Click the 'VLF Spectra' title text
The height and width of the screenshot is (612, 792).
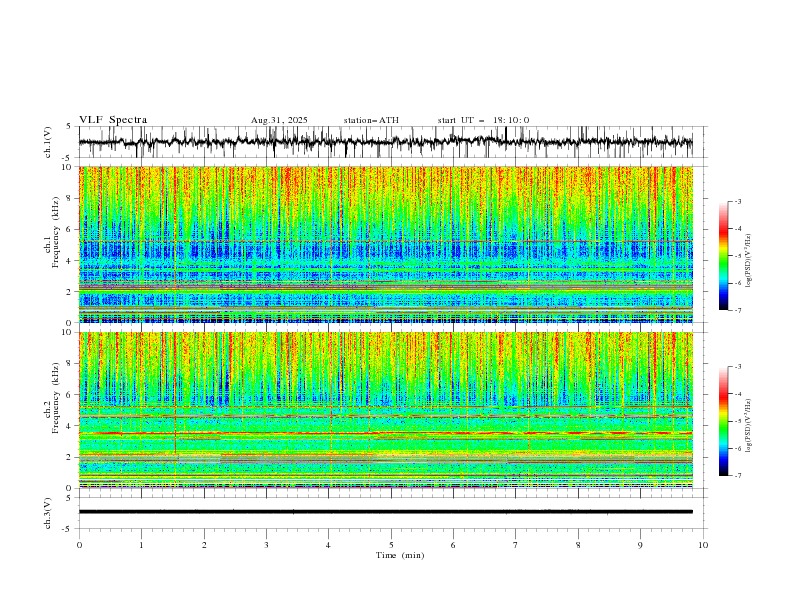click(x=113, y=120)
